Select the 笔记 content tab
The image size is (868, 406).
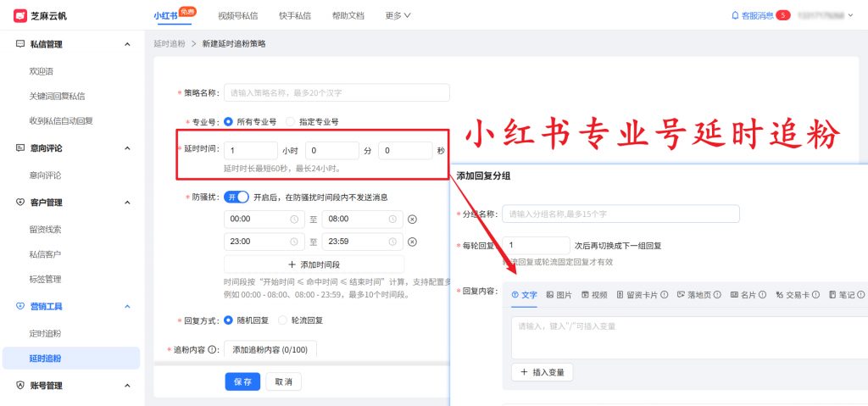pos(846,295)
